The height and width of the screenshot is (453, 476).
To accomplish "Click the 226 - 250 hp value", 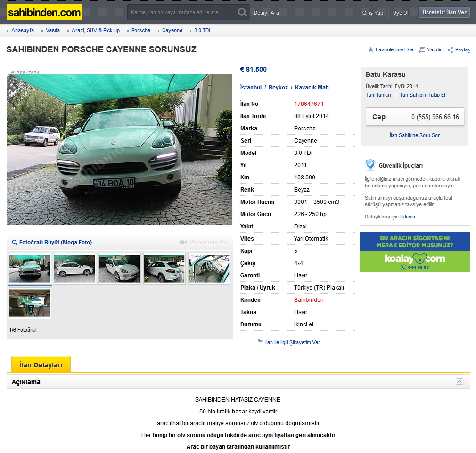I will pos(310,214).
